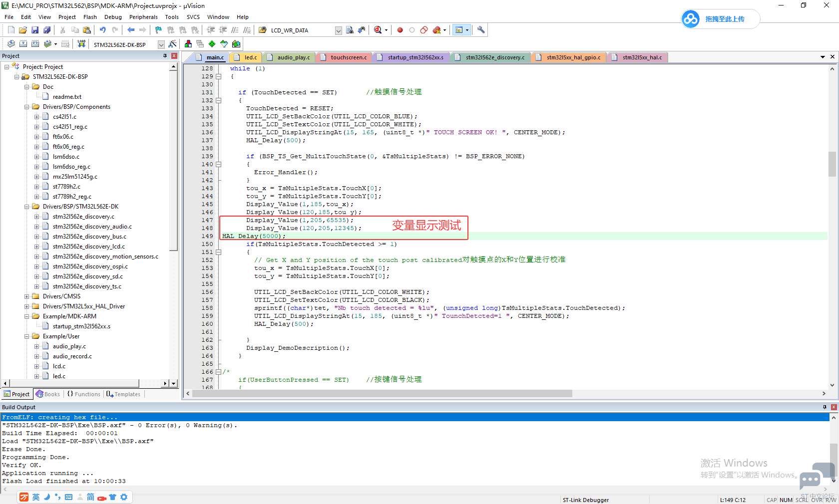Open Options for Target magic wand icon
This screenshot has height=504, width=839.
pos(172,44)
